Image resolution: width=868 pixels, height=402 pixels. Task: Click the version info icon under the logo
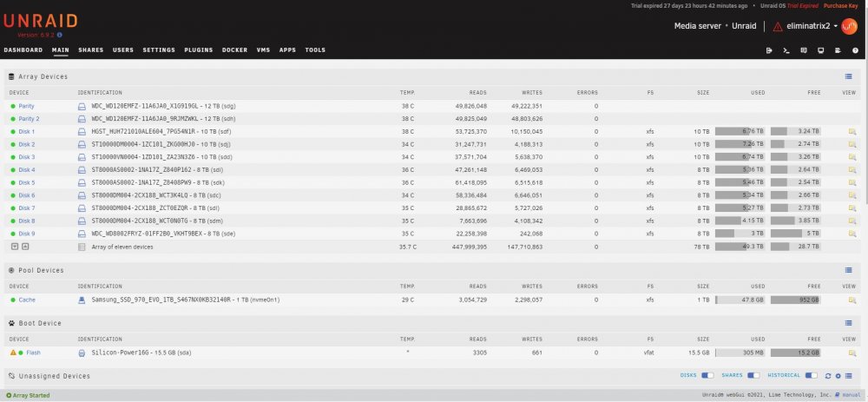(x=60, y=35)
